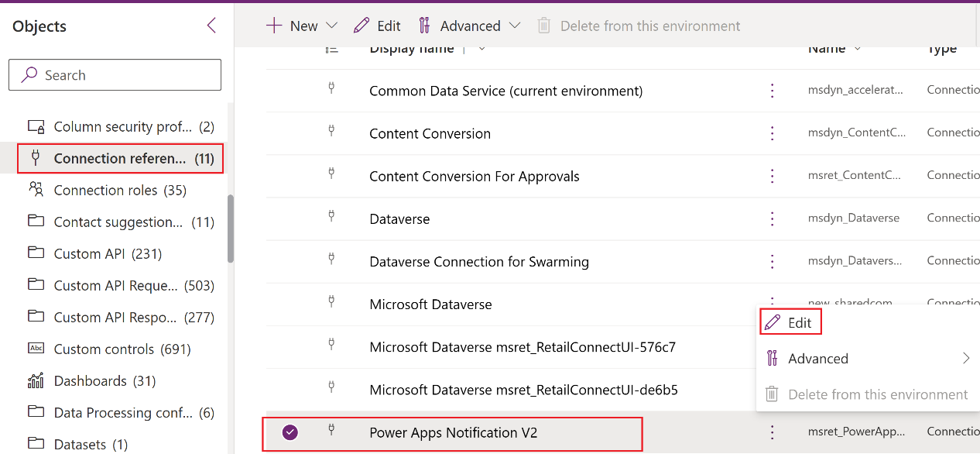The height and width of the screenshot is (454, 980).
Task: Open Microsoft Dataverse msret_RetailConnectUI-576c7 row
Action: 523,346
